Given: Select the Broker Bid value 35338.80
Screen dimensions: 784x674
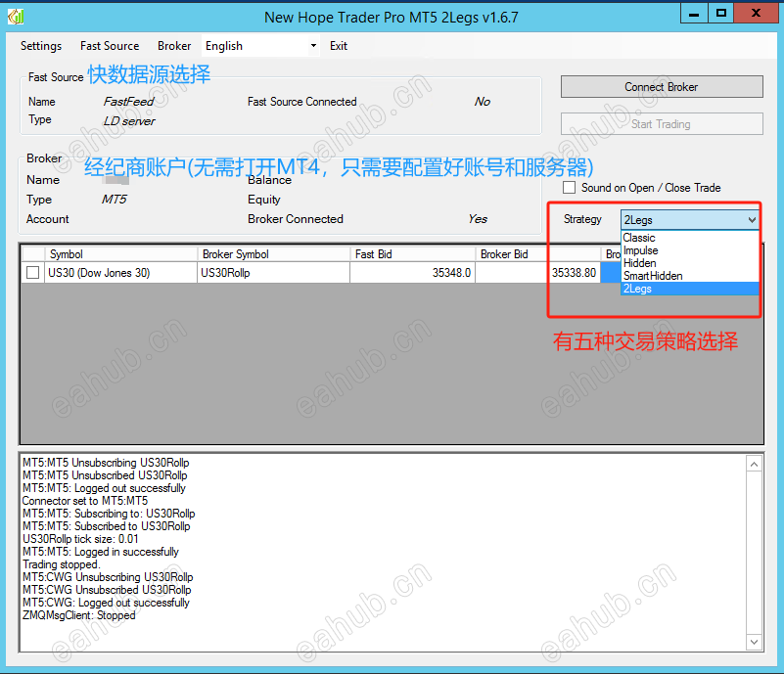Looking at the screenshot, I should (x=537, y=273).
